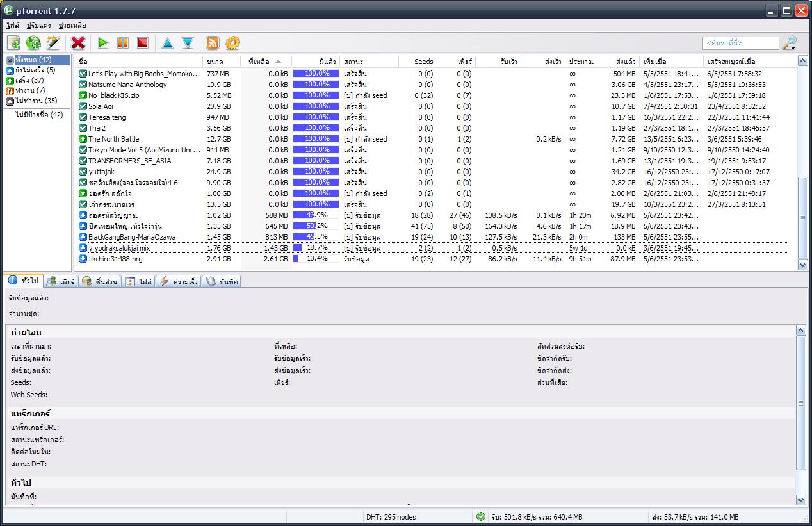The image size is (812, 526).
Task: Select the Sola Aoi torrent name
Action: (x=102, y=106)
